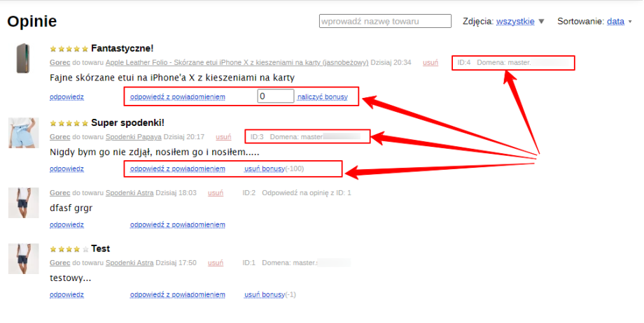Delete the 'dfasf grgr' comment via usuń

coord(216,193)
